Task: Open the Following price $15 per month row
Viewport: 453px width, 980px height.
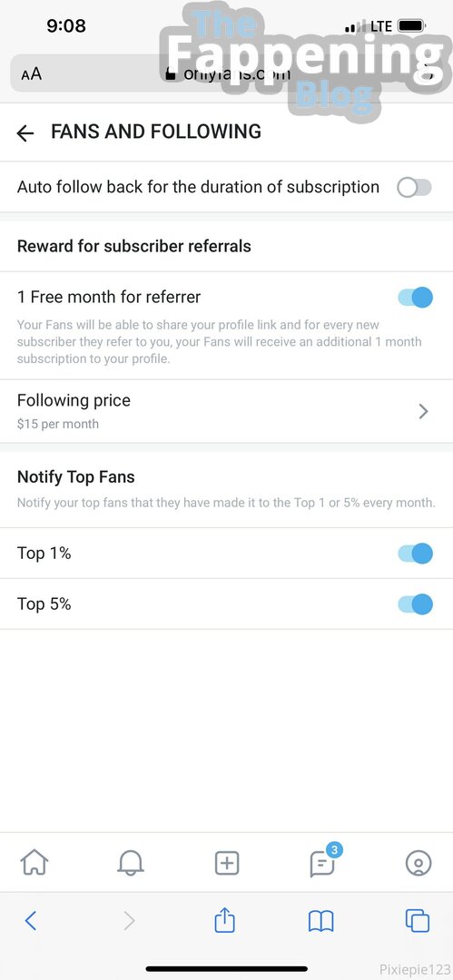Action: click(227, 411)
